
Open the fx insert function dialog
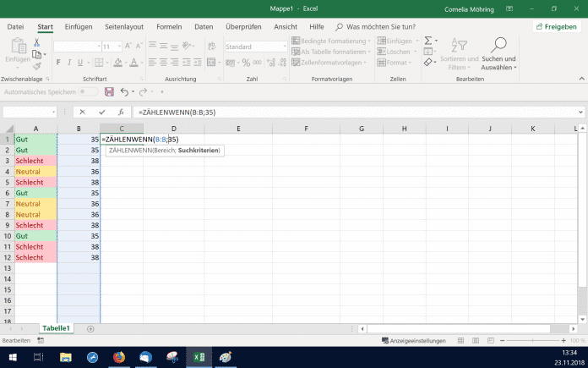121,112
